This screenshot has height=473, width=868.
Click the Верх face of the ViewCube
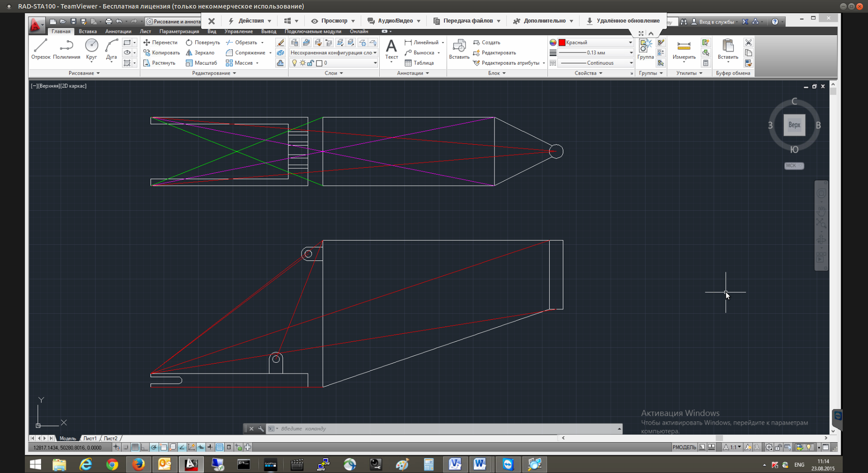[x=794, y=125]
